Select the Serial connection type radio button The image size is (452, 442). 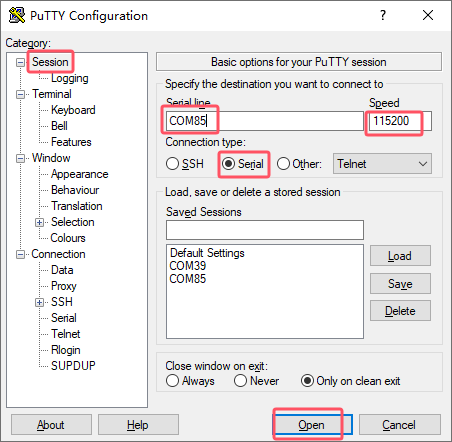click(x=229, y=164)
